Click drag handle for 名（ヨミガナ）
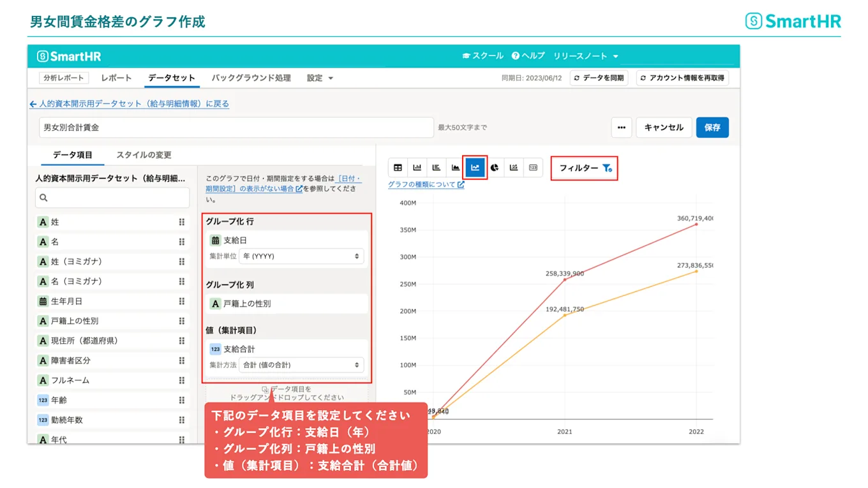 182,281
